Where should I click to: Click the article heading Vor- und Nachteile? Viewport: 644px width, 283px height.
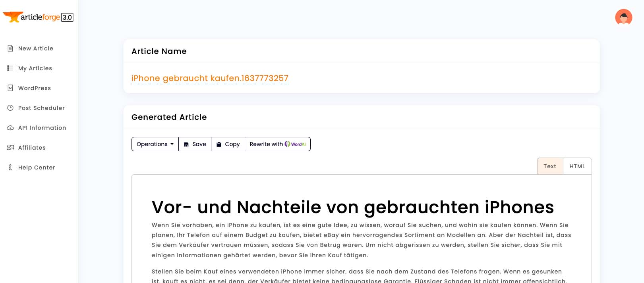tap(352, 207)
